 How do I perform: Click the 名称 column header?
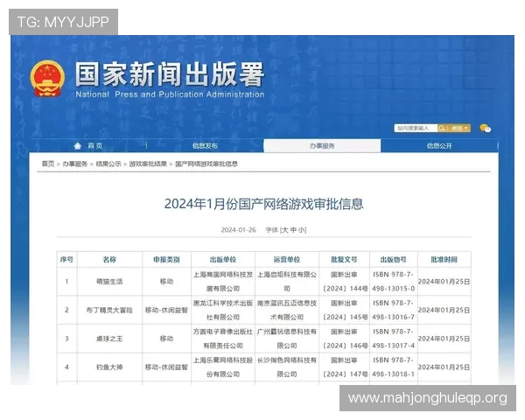(109, 260)
